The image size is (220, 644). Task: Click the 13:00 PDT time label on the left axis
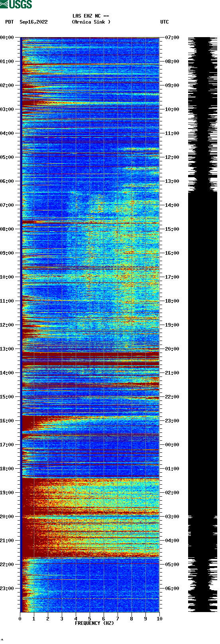[7, 349]
